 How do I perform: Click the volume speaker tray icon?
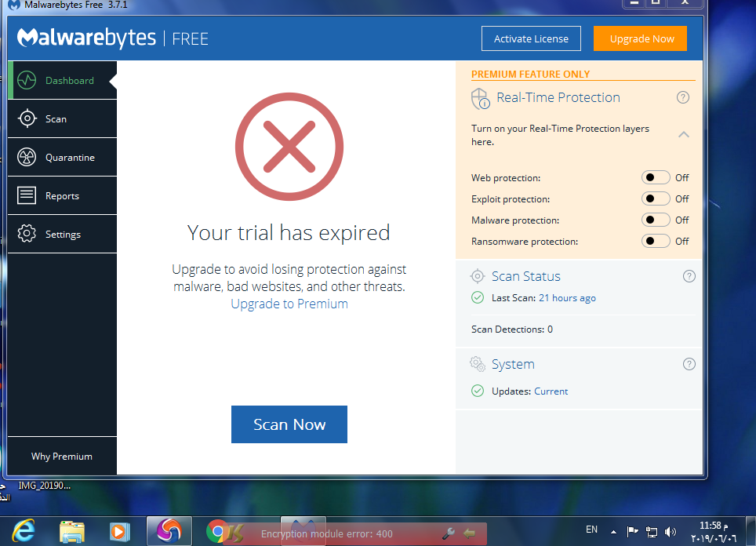click(671, 532)
